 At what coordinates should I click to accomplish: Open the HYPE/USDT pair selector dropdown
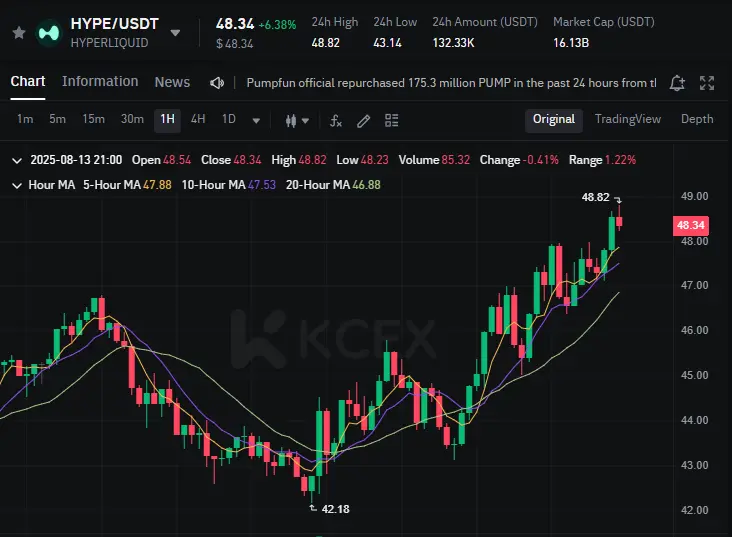[175, 33]
